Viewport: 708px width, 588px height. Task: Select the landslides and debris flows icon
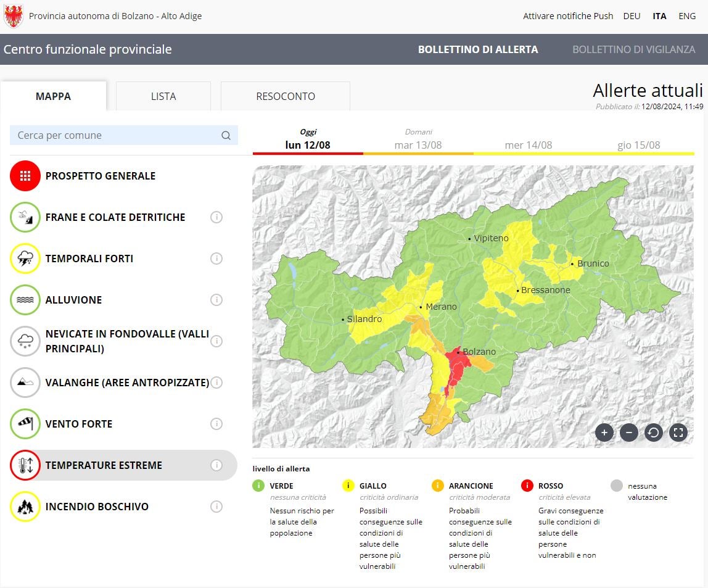pyautogui.click(x=25, y=217)
